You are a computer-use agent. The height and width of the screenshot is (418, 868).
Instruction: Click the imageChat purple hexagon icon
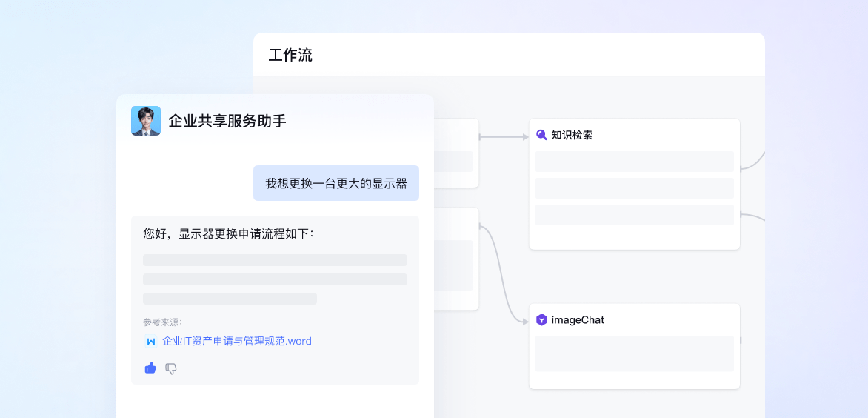coord(541,320)
